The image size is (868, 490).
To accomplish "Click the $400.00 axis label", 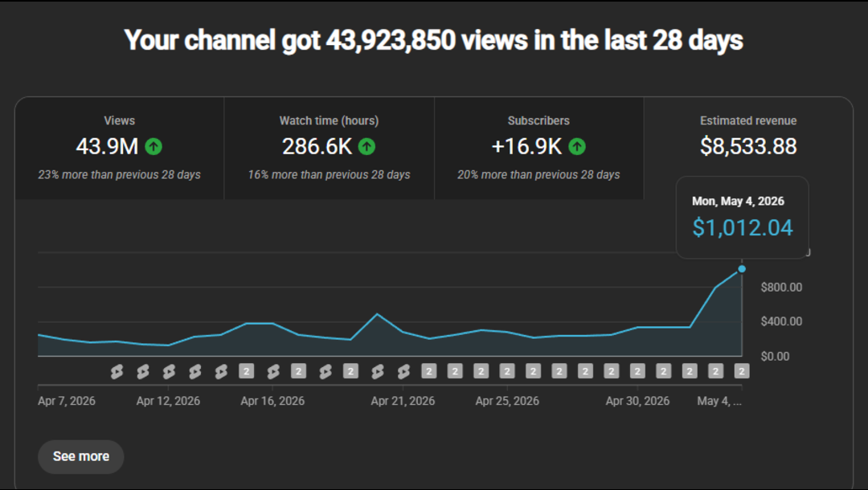I will click(x=781, y=321).
